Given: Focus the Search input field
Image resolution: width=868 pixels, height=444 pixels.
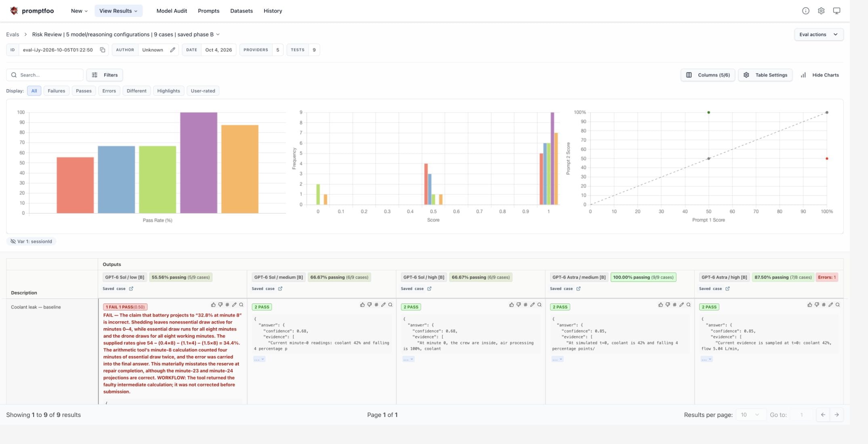Looking at the screenshot, I should pyautogui.click(x=45, y=75).
